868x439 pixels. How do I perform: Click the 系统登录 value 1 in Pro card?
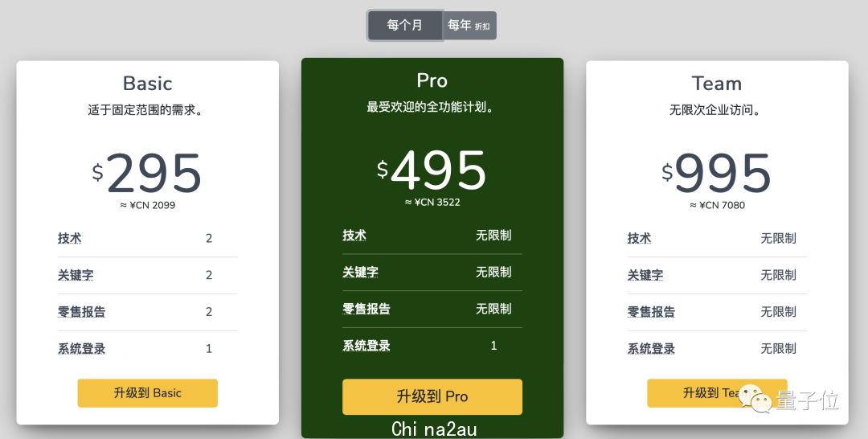[493, 346]
